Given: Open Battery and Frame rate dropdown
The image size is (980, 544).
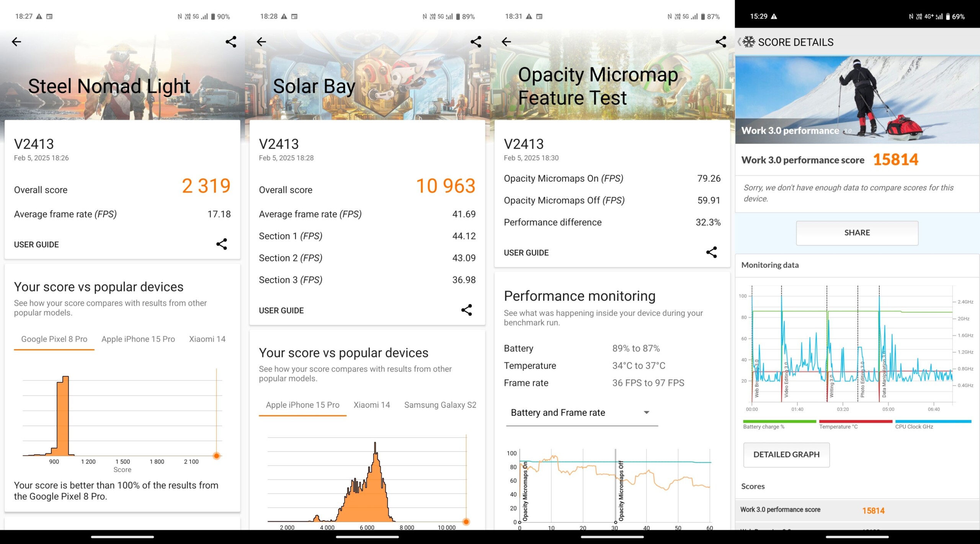Looking at the screenshot, I should (582, 412).
